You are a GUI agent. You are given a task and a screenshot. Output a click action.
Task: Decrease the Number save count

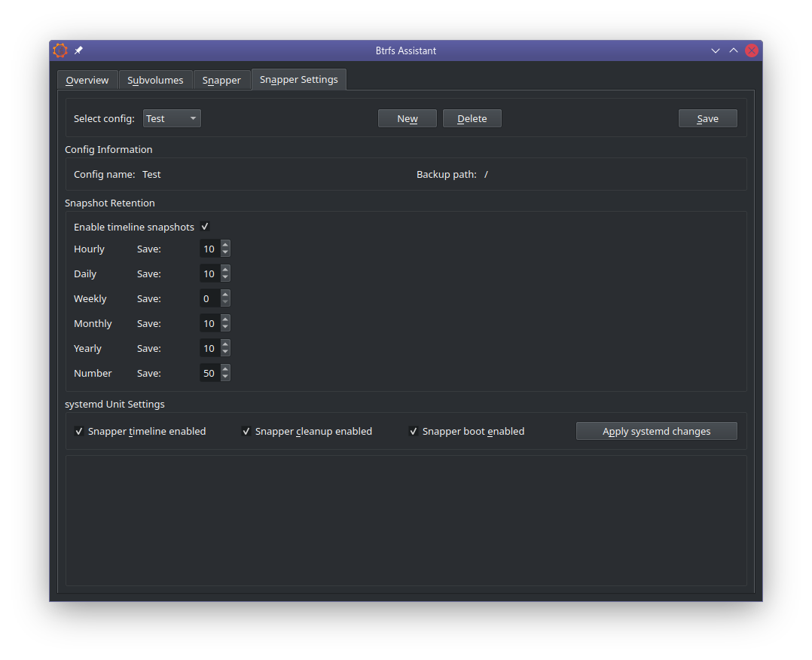pos(224,377)
